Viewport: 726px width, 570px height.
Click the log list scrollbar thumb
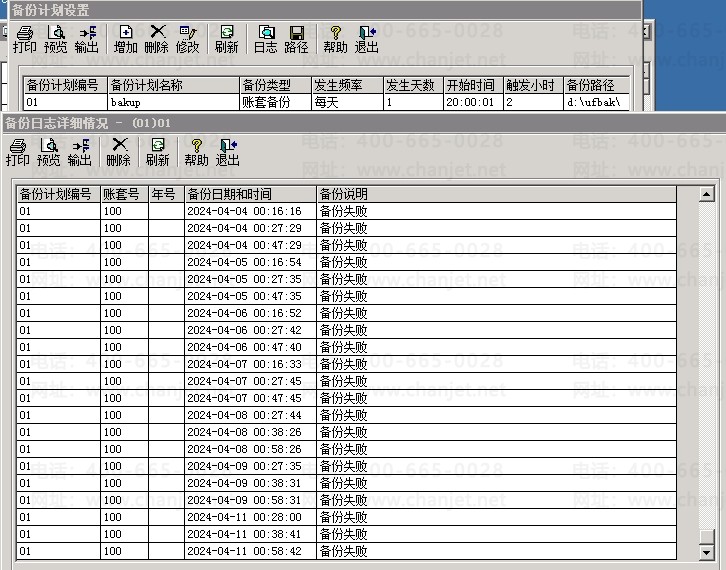tap(707, 538)
